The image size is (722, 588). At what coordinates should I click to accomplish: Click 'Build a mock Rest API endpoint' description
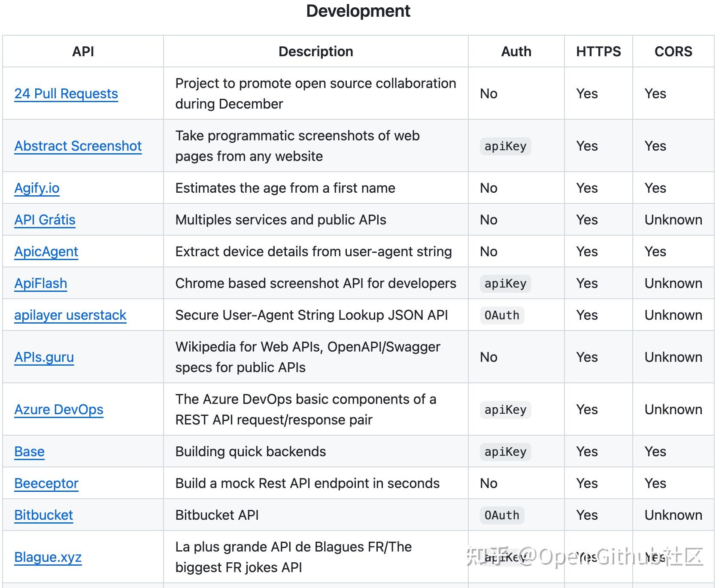coord(307,483)
